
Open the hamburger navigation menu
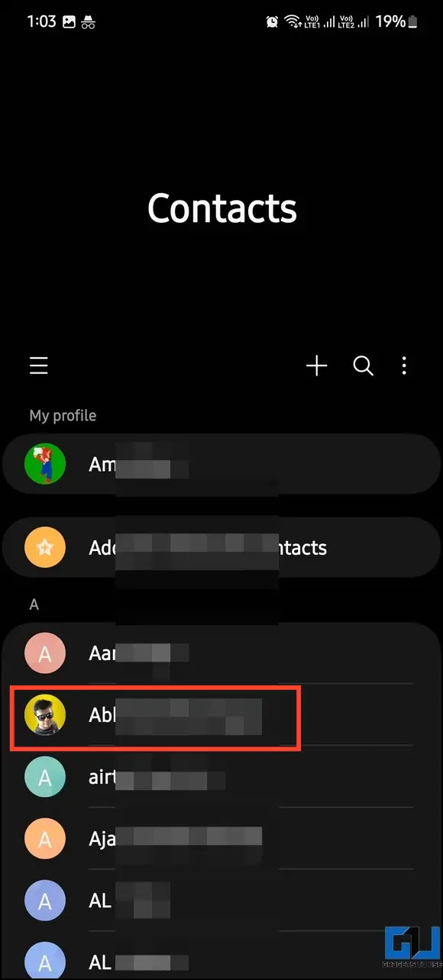point(39,366)
